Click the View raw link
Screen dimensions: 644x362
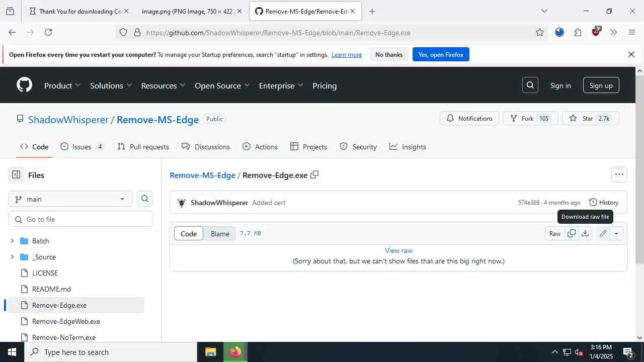coord(398,250)
